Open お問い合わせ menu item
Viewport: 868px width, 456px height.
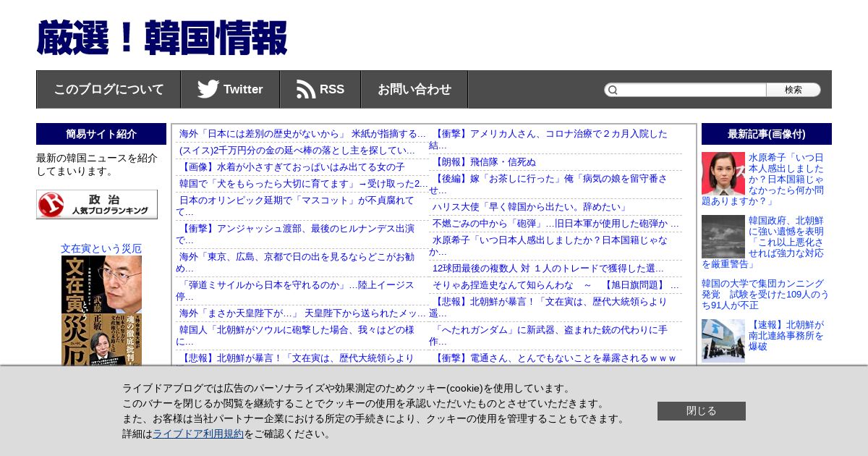click(x=414, y=89)
